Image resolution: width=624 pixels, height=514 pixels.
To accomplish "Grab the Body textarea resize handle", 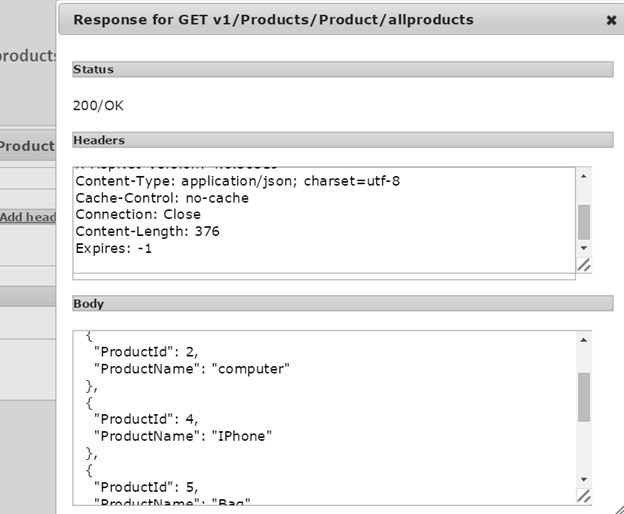I will click(x=584, y=496).
